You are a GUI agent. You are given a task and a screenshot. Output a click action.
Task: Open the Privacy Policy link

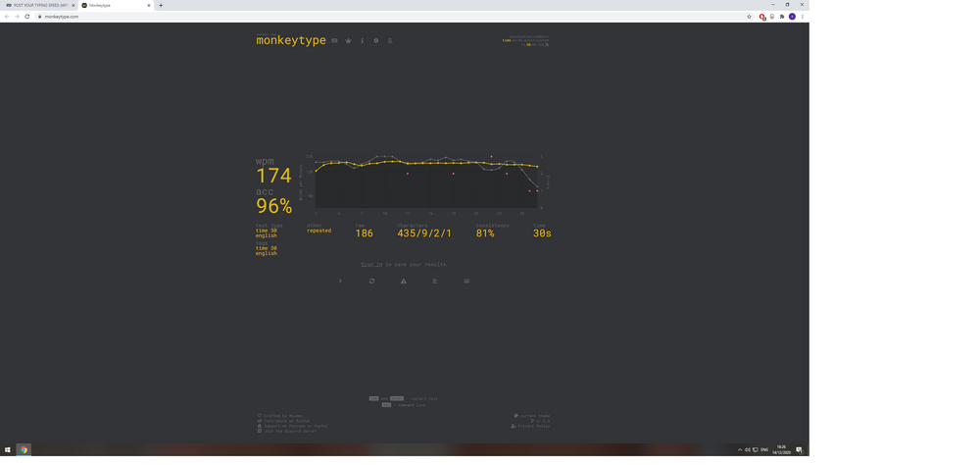click(533, 427)
